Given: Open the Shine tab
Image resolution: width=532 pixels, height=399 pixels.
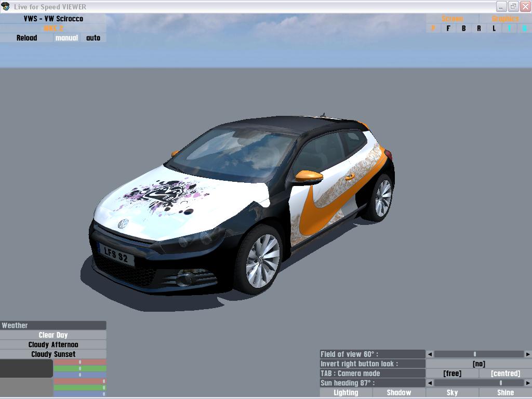Looking at the screenshot, I should coord(505,393).
